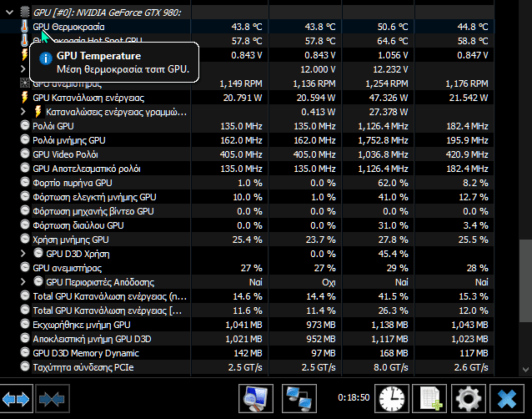
Task: Click the 47.326 W maximum power value
Action: [388, 98]
